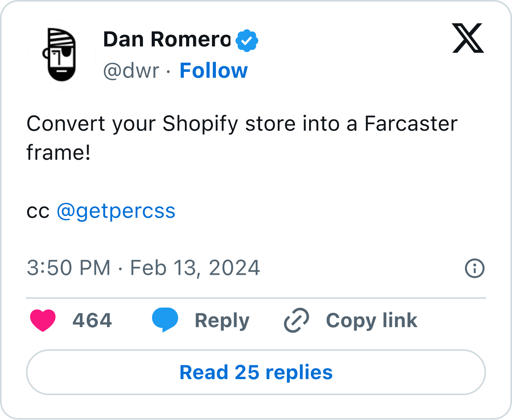Image resolution: width=512 pixels, height=420 pixels.
Task: Click the pink heart like icon
Action: [43, 320]
